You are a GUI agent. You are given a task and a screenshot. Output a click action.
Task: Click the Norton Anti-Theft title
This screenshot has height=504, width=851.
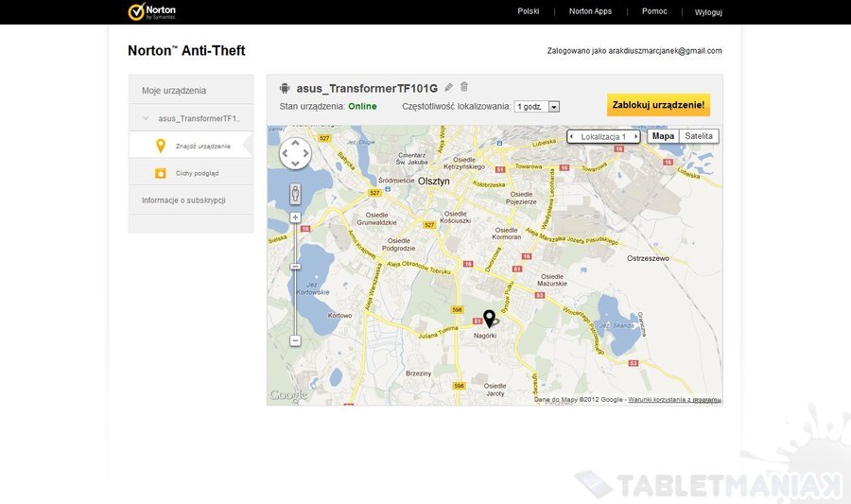(186, 50)
